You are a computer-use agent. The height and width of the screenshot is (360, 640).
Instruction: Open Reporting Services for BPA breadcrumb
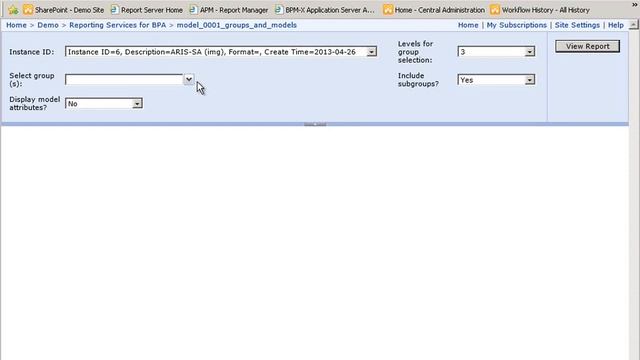coord(118,25)
